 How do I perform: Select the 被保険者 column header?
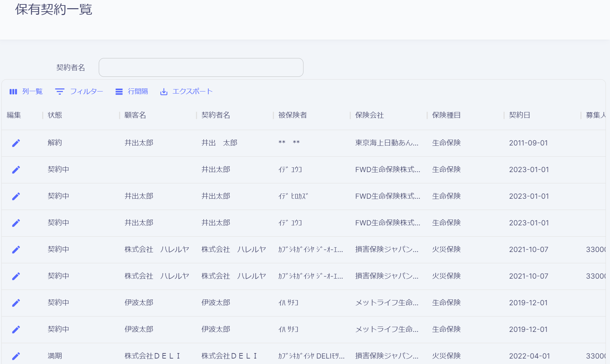tap(293, 115)
